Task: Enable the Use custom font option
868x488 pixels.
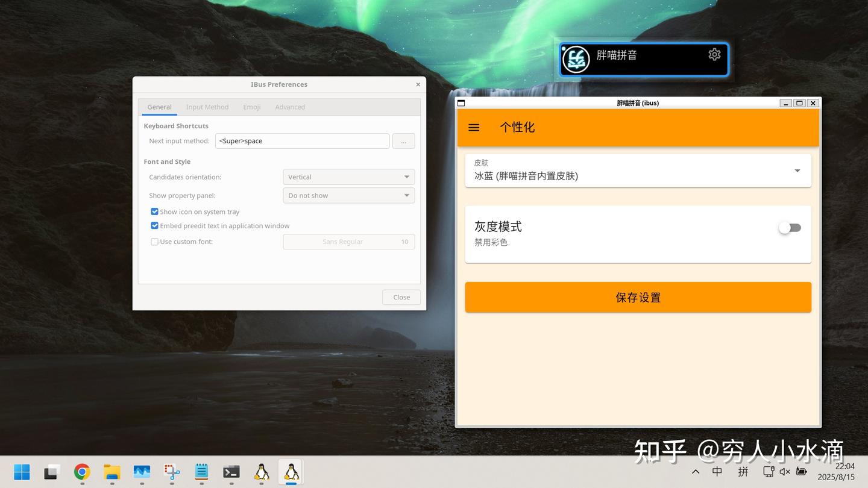Action: [x=154, y=241]
